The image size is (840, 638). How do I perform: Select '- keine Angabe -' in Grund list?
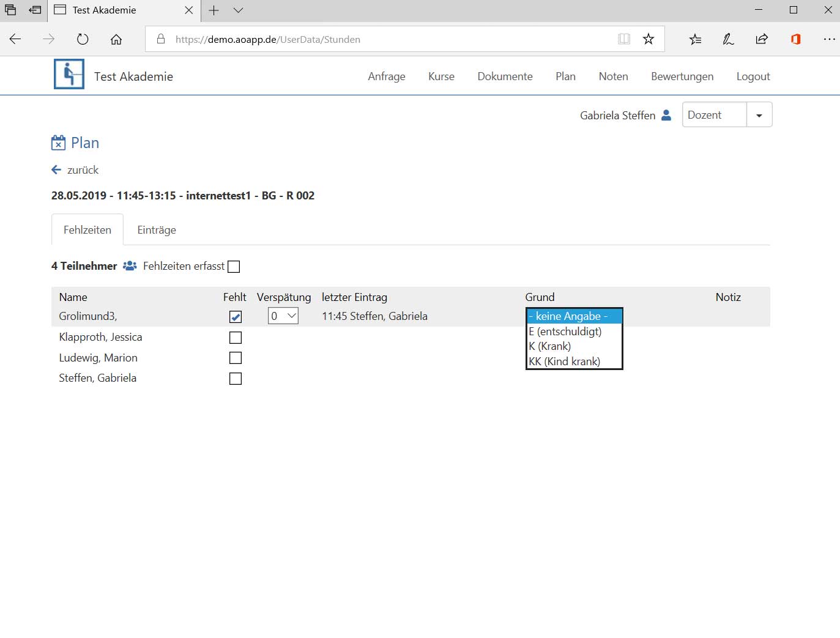point(574,316)
